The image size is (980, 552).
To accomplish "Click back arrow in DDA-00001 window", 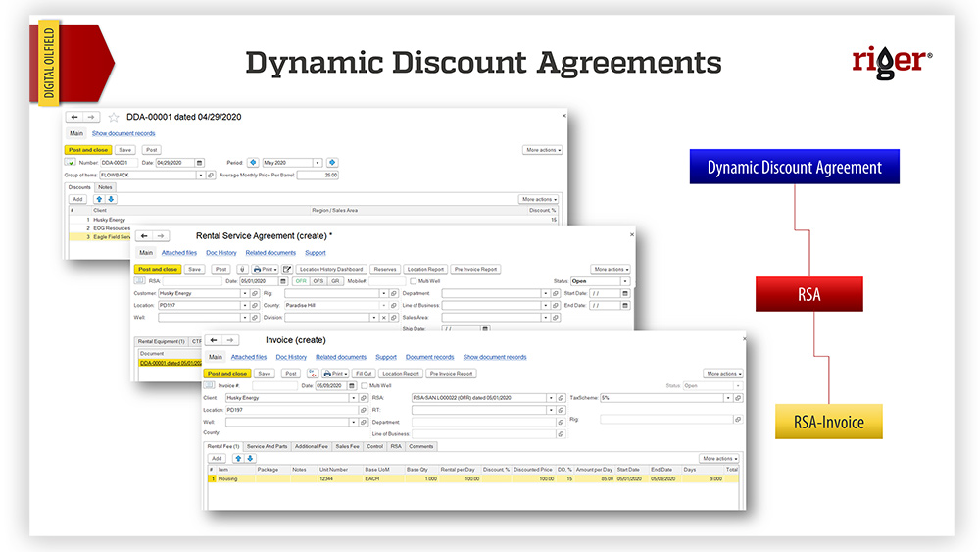I will pos(74,117).
